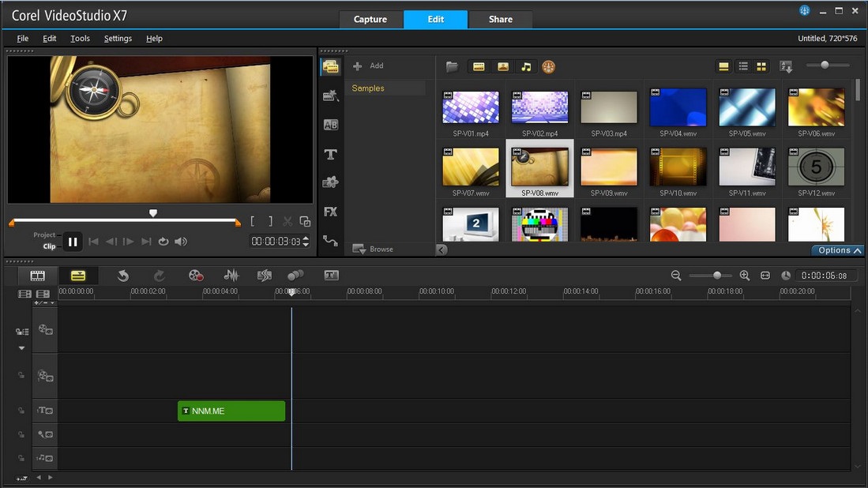Image resolution: width=868 pixels, height=488 pixels.
Task: Open the sort library clips dropdown
Action: click(786, 67)
